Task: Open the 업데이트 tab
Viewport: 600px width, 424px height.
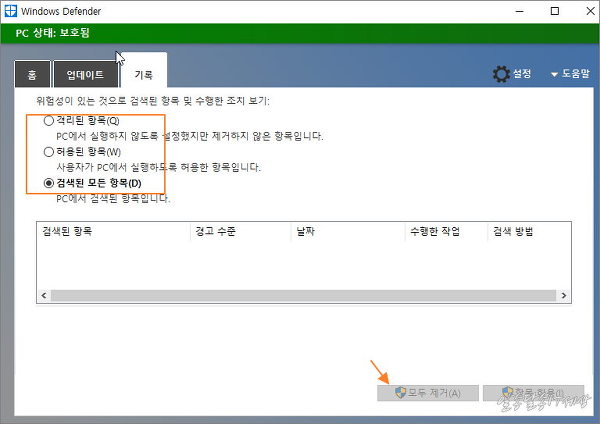Action: [85, 75]
